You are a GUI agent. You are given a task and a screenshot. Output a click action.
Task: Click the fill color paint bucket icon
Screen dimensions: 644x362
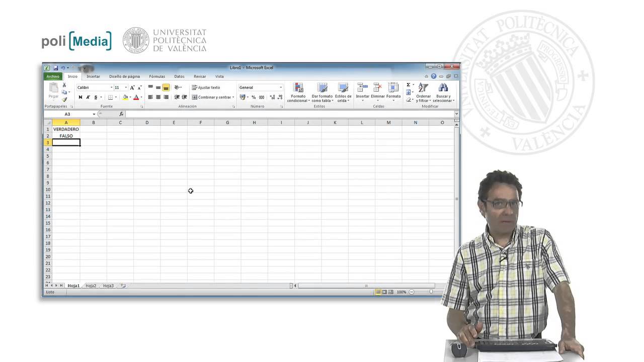(125, 97)
